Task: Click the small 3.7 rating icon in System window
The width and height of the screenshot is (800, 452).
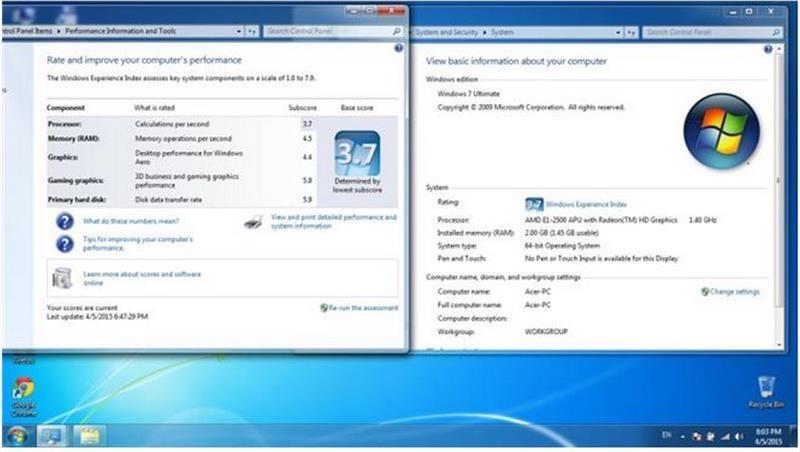Action: point(534,205)
